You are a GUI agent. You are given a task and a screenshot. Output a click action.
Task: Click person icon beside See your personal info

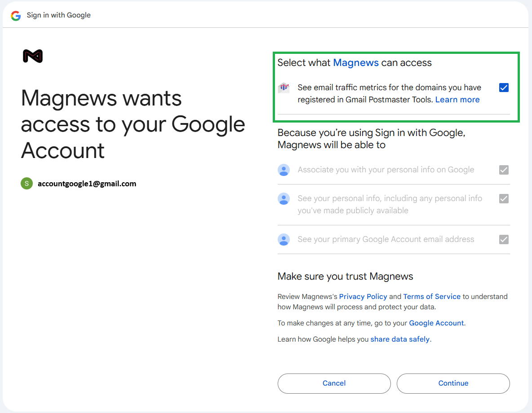tap(284, 199)
